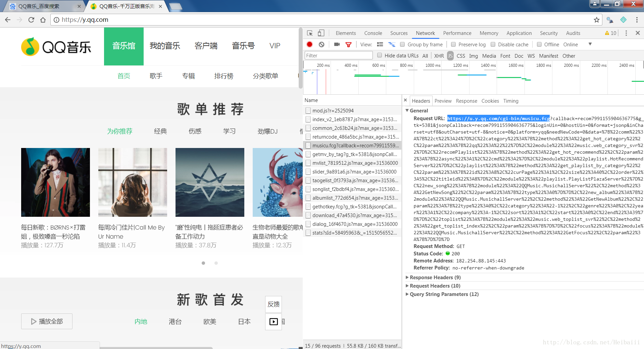Open the Console panel tab
The width and height of the screenshot is (644, 349).
(373, 33)
